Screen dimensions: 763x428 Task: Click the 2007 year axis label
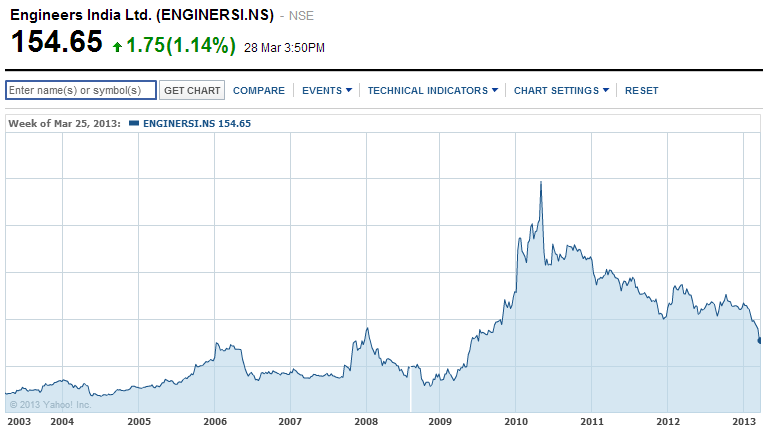290,421
